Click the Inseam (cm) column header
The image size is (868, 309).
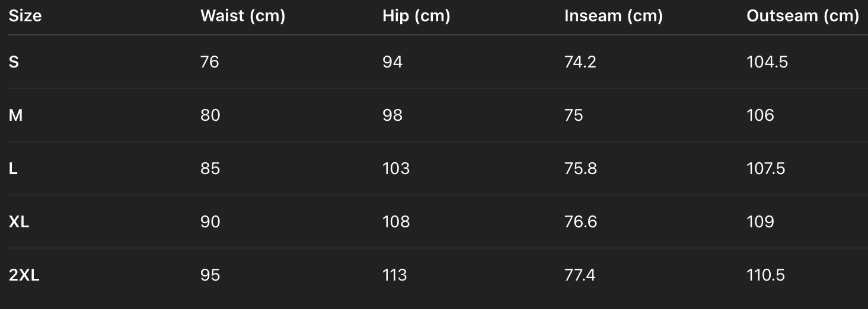613,16
